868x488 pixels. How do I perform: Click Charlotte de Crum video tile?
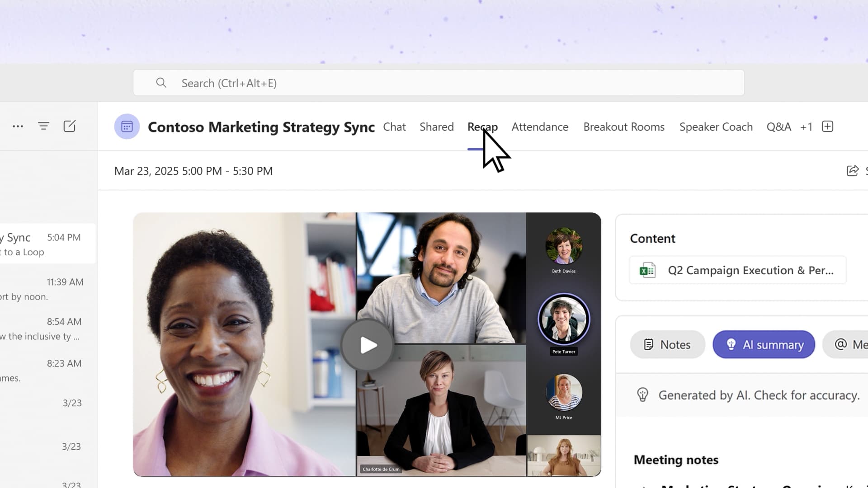441,410
